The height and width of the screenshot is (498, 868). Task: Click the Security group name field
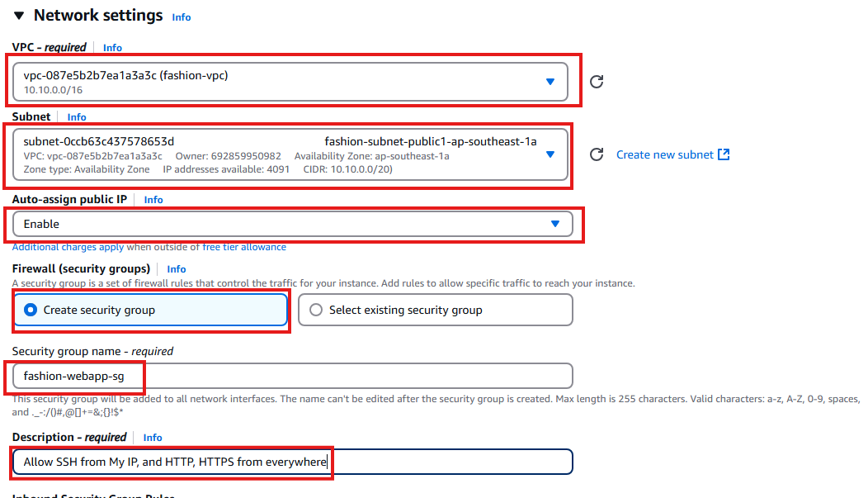pyautogui.click(x=292, y=376)
